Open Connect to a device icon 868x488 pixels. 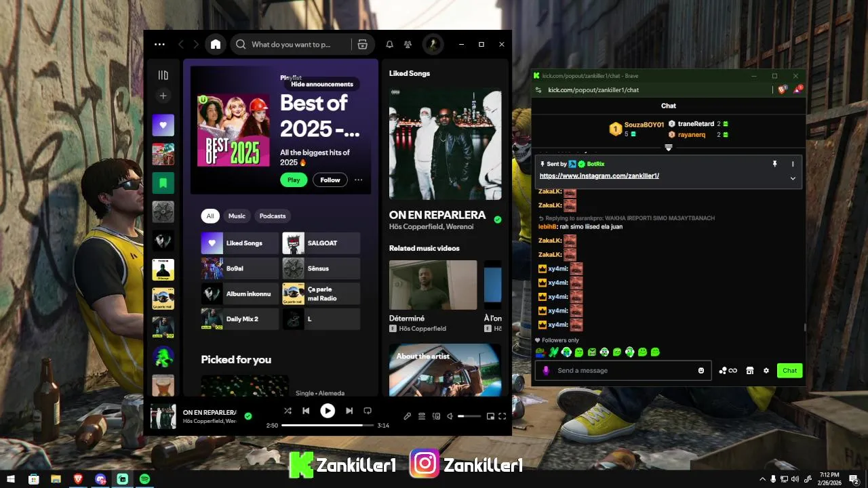[x=436, y=416]
